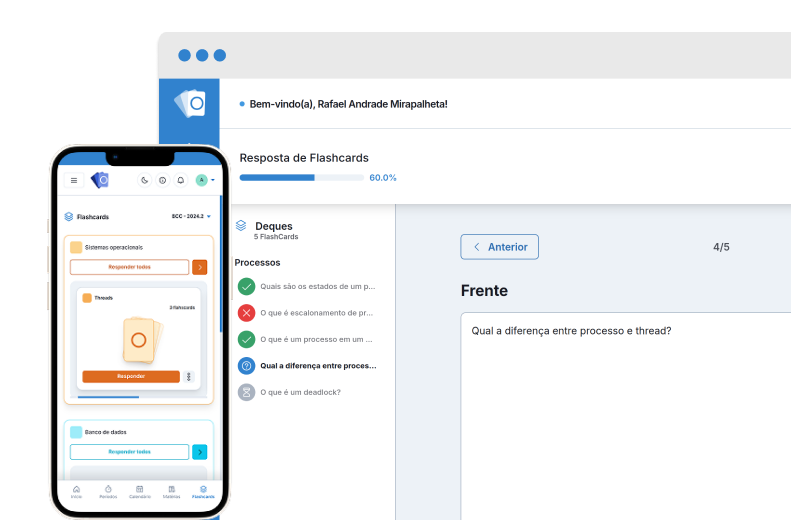
Task: Open the user avatar dropdown on phone
Action: [x=204, y=180]
